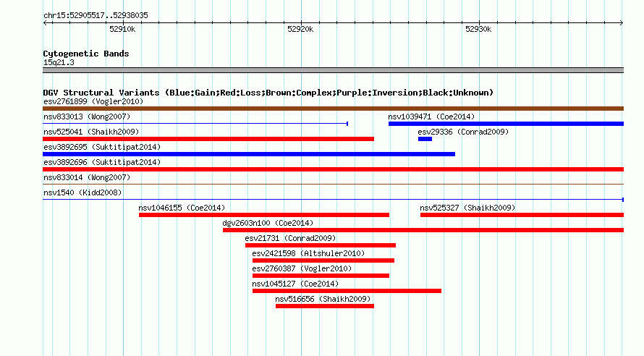644x356 pixels.
Task: Click the nsv833014 (Wong2007) label
Action: tap(87, 177)
